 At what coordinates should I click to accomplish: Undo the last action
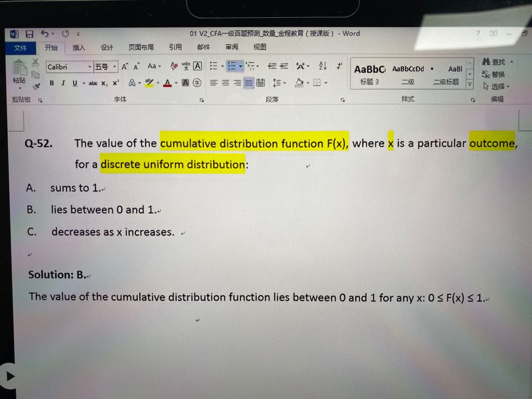coord(45,33)
